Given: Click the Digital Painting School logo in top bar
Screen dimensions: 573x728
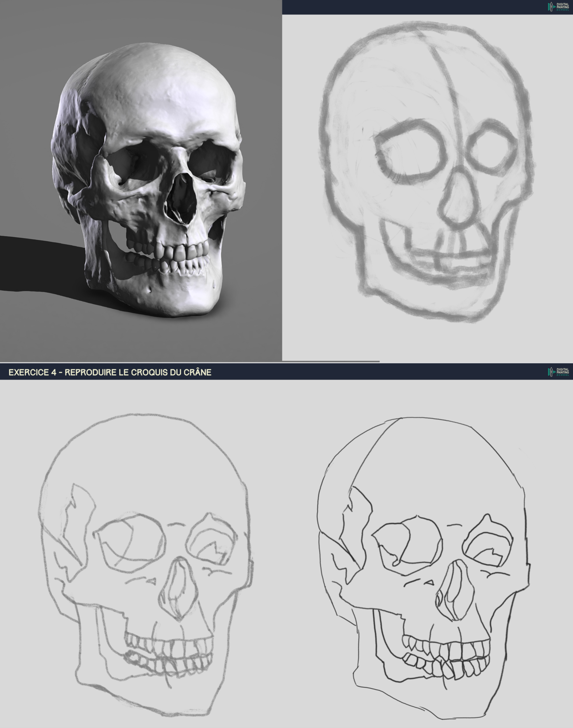Looking at the screenshot, I should point(558,7).
